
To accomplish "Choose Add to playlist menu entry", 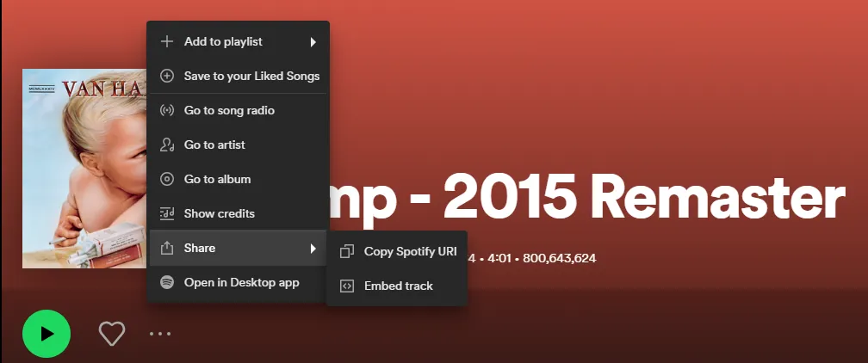I will click(x=238, y=41).
